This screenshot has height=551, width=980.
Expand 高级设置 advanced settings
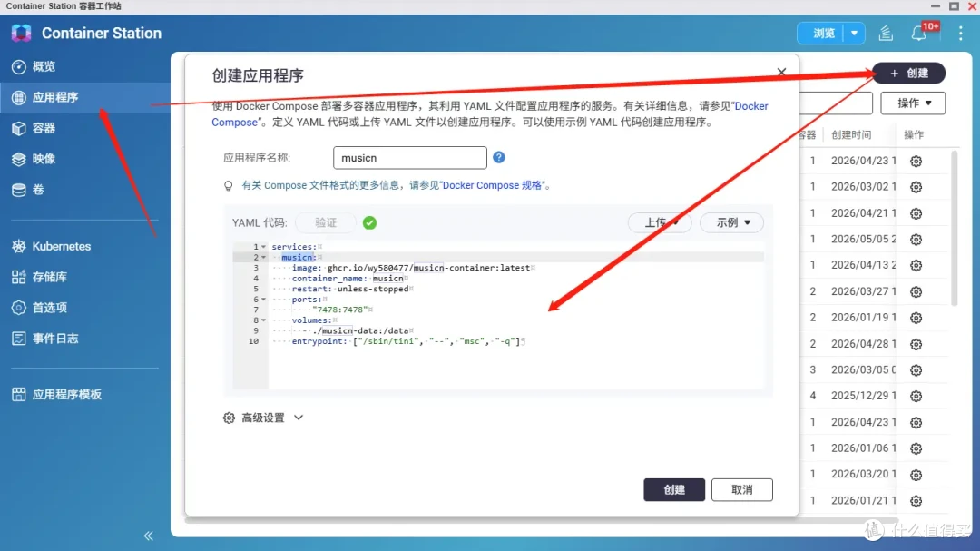tap(263, 418)
